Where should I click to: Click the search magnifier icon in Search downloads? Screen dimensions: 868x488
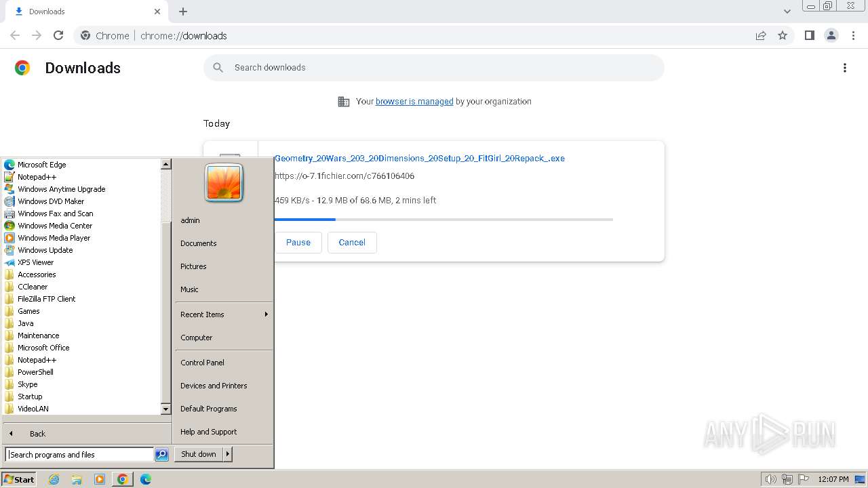coord(218,67)
